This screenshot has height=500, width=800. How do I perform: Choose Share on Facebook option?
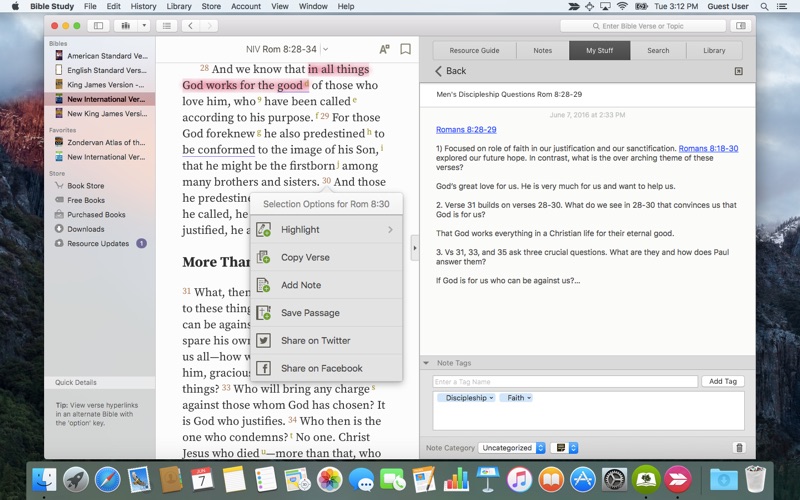[x=327, y=368]
